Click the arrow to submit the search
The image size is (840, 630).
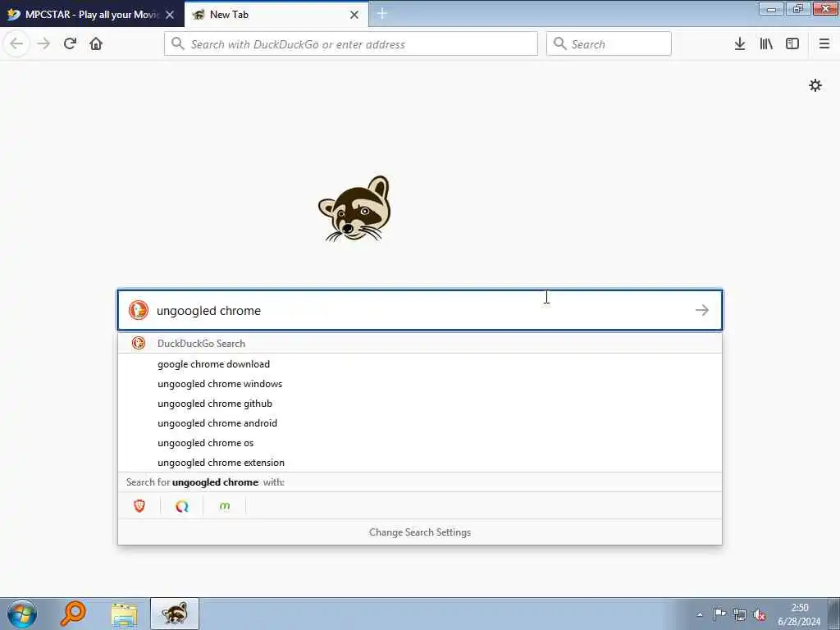702,310
